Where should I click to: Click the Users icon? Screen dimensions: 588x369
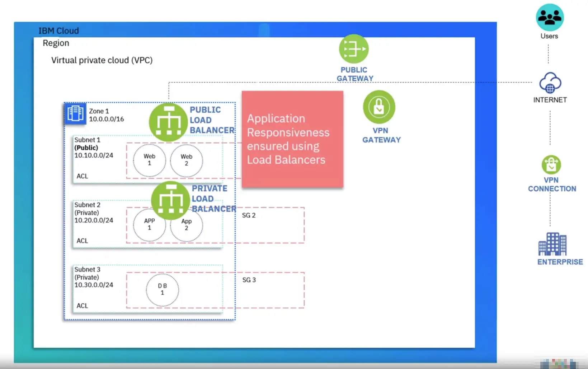tap(549, 17)
